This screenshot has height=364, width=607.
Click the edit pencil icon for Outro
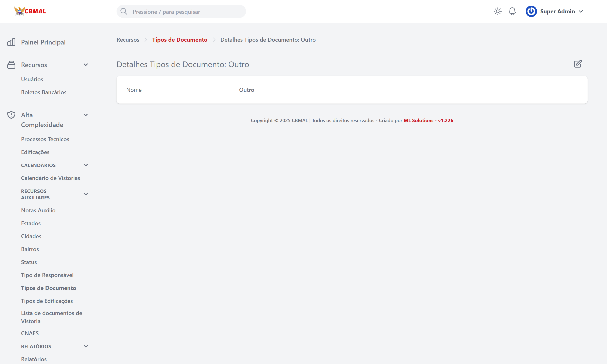coord(577,64)
